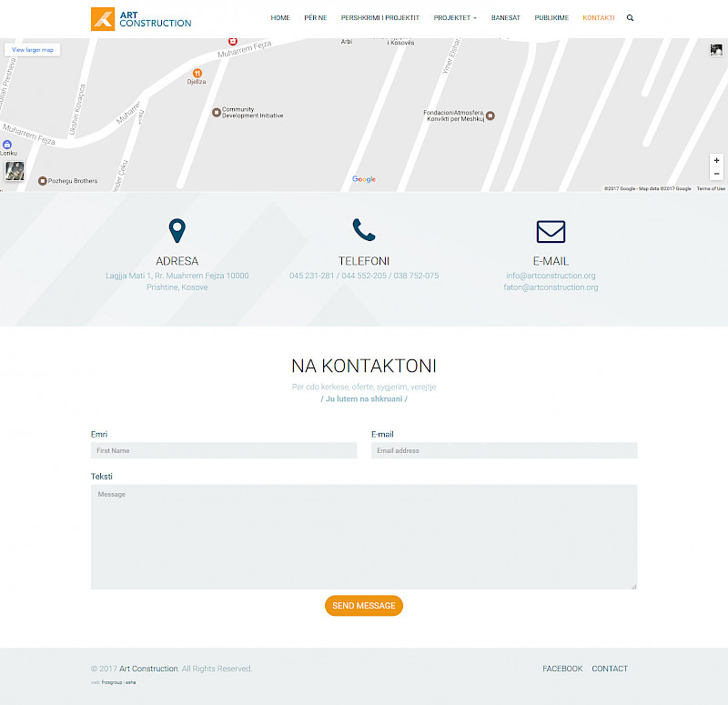
Task: Focus the Email address input field
Action: 504,450
